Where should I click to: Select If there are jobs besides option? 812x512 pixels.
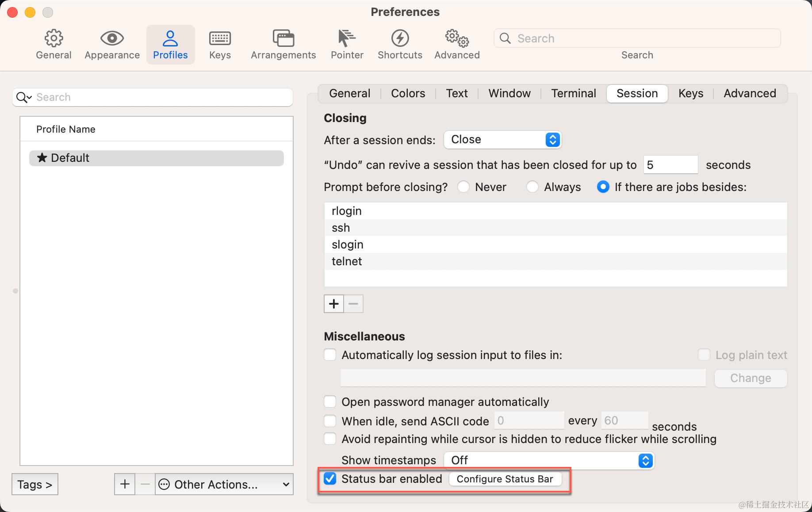[x=603, y=187]
